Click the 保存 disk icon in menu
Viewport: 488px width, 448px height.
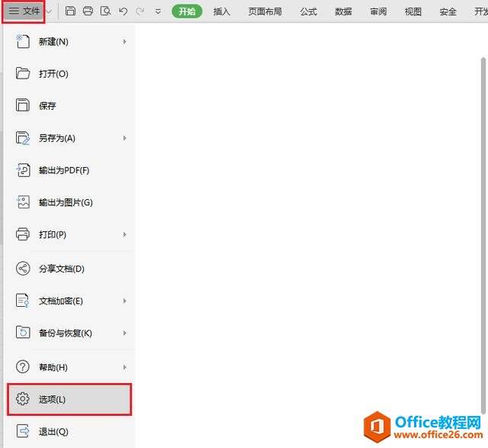[x=23, y=105]
